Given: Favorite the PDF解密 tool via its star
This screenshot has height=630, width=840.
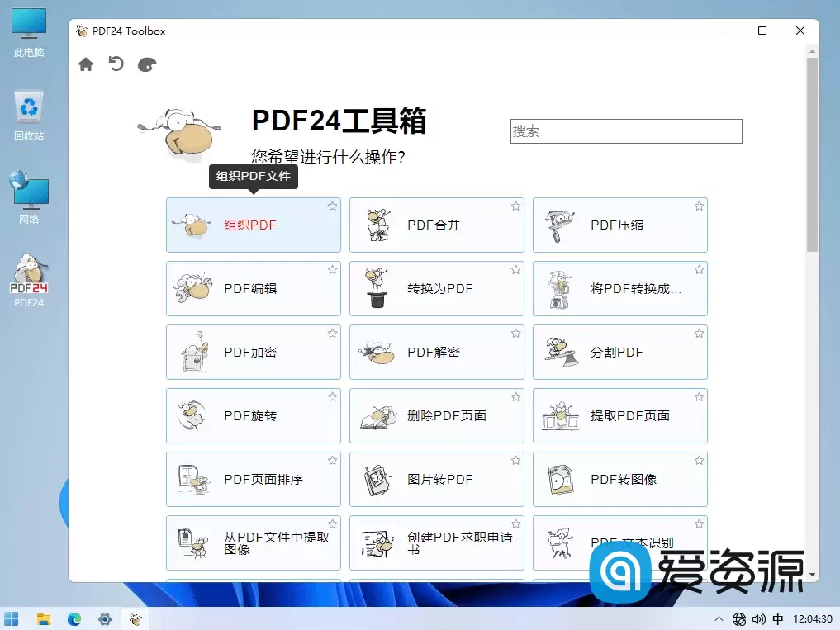Looking at the screenshot, I should pyautogui.click(x=515, y=333).
